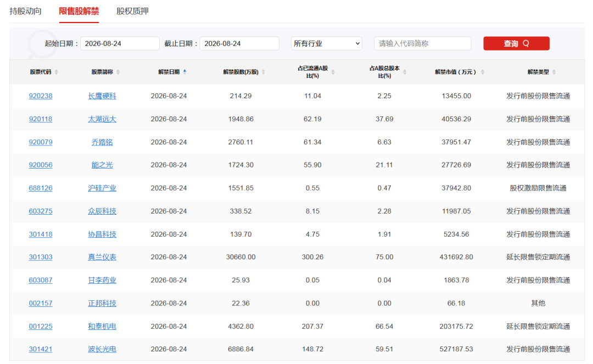
Task: Select 沪硅产业's 股权激励限售流通 cell
Action: click(x=538, y=188)
